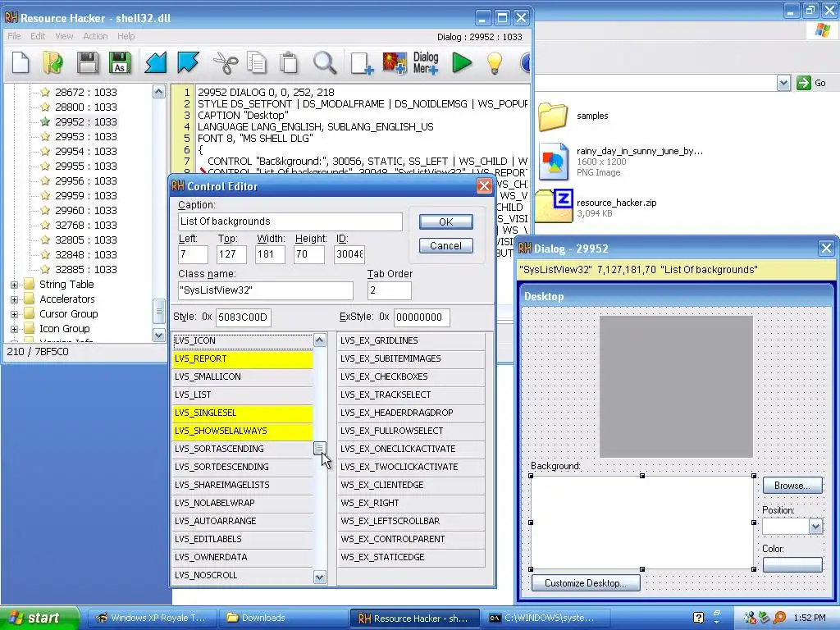Expand the Icon Group tree node
840x630 pixels.
pos(15,329)
